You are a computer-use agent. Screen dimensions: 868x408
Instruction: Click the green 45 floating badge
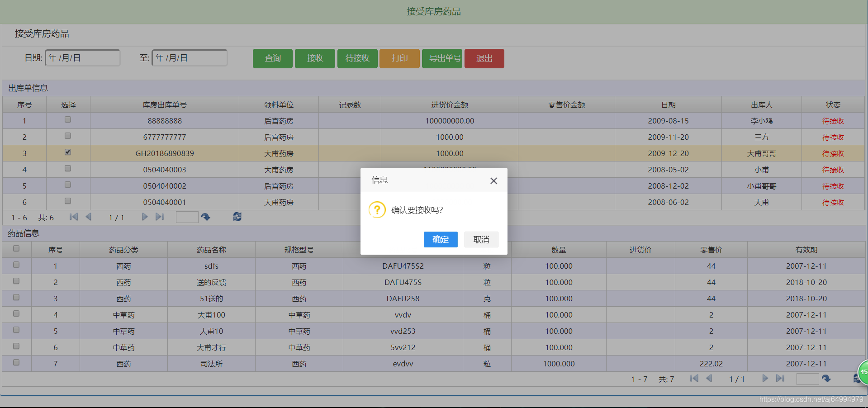[x=863, y=372]
